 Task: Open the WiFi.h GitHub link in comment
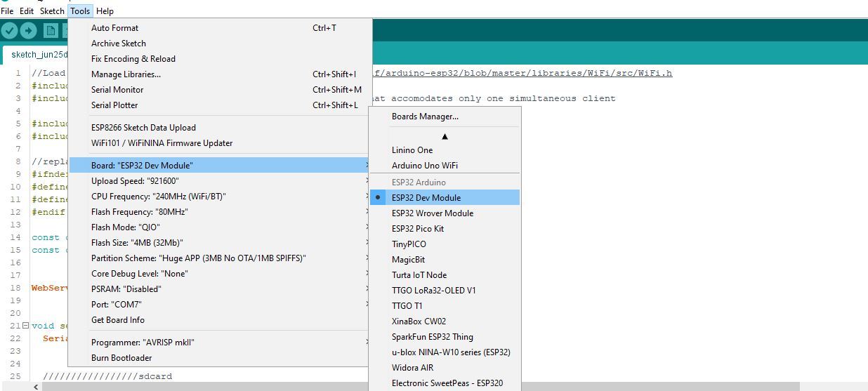[x=522, y=73]
